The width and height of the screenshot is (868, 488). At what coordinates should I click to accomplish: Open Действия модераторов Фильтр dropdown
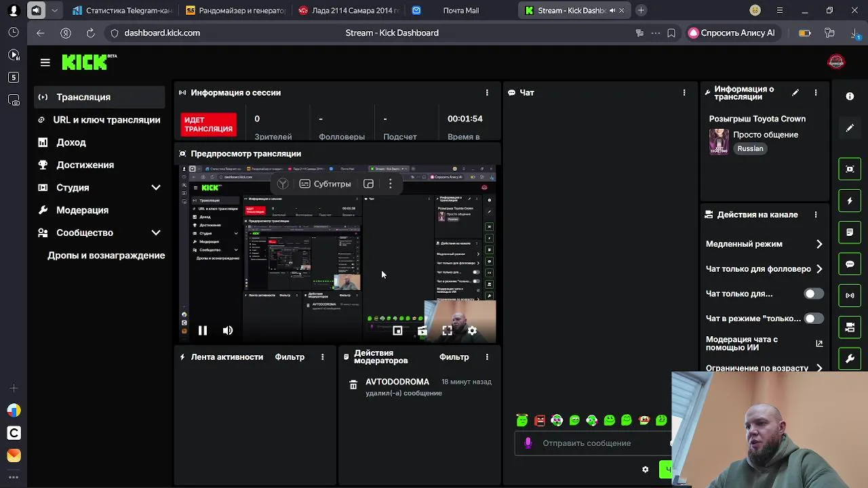454,357
